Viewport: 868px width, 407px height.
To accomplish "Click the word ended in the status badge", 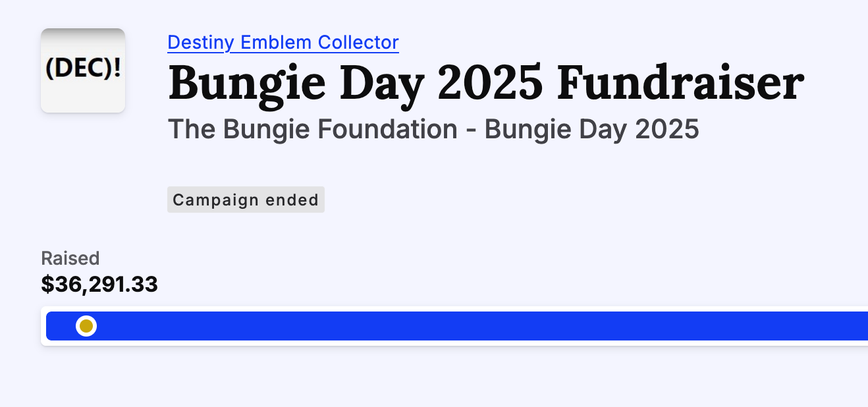I will [292, 200].
